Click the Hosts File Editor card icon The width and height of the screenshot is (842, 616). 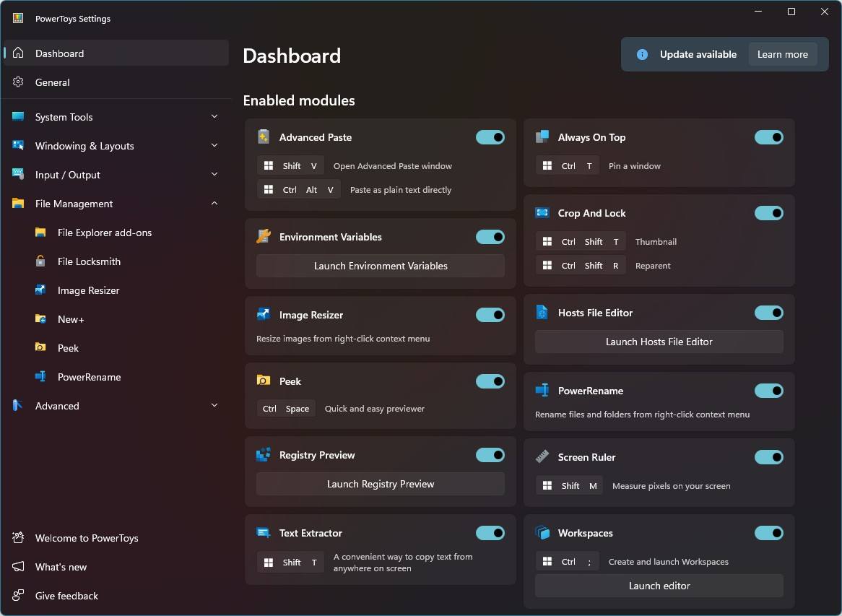[x=542, y=313]
